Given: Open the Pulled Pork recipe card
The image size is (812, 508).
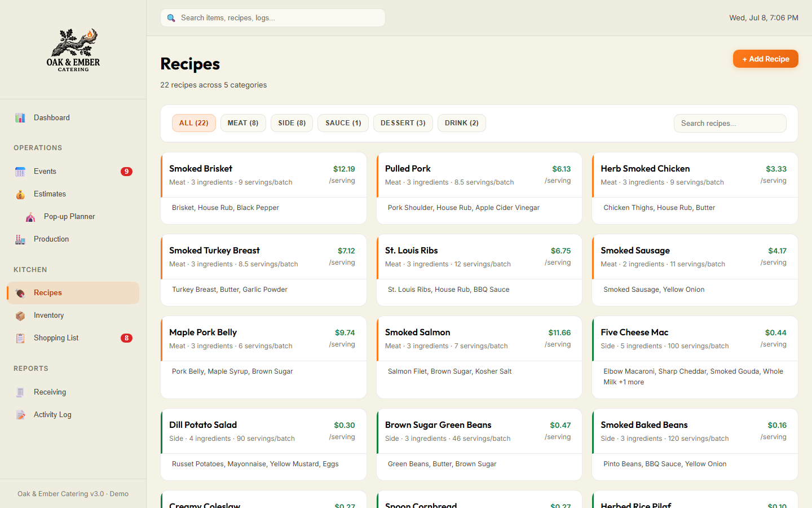Looking at the screenshot, I should [479, 189].
